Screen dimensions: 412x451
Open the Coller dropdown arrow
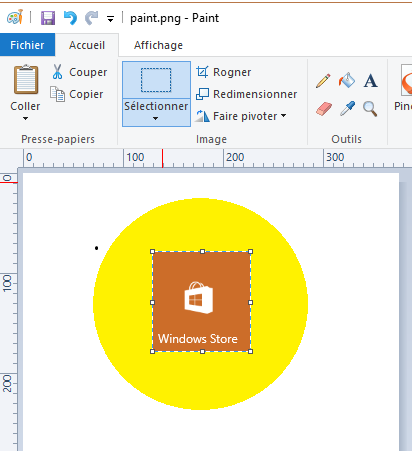click(25, 118)
